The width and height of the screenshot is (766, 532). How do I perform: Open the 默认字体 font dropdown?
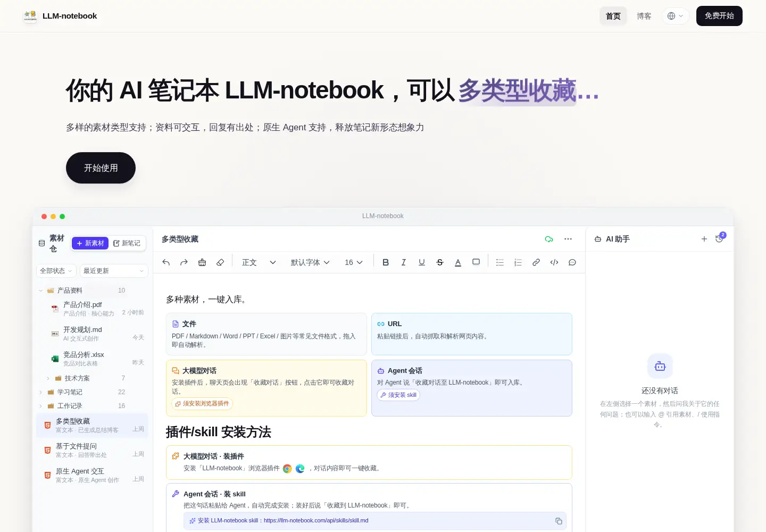pyautogui.click(x=310, y=262)
